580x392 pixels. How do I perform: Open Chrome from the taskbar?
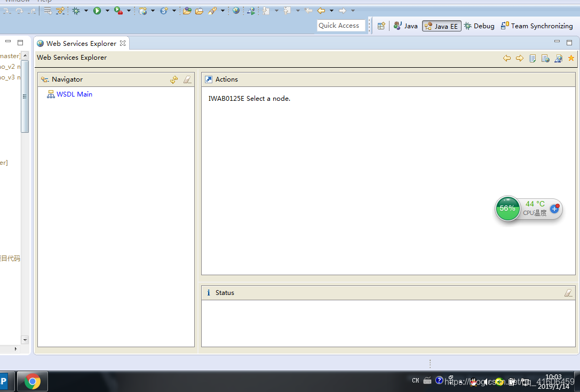33,381
